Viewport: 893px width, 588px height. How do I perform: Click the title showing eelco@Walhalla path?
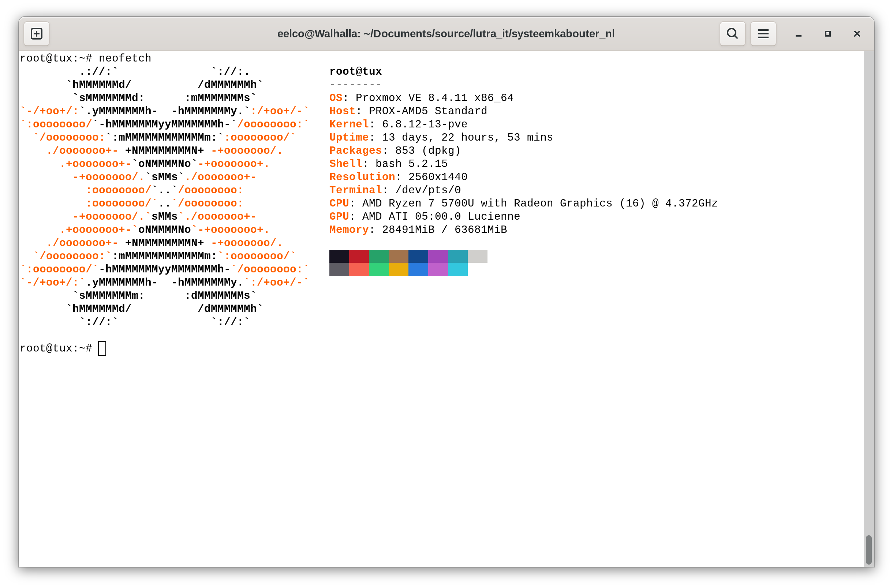click(x=446, y=33)
